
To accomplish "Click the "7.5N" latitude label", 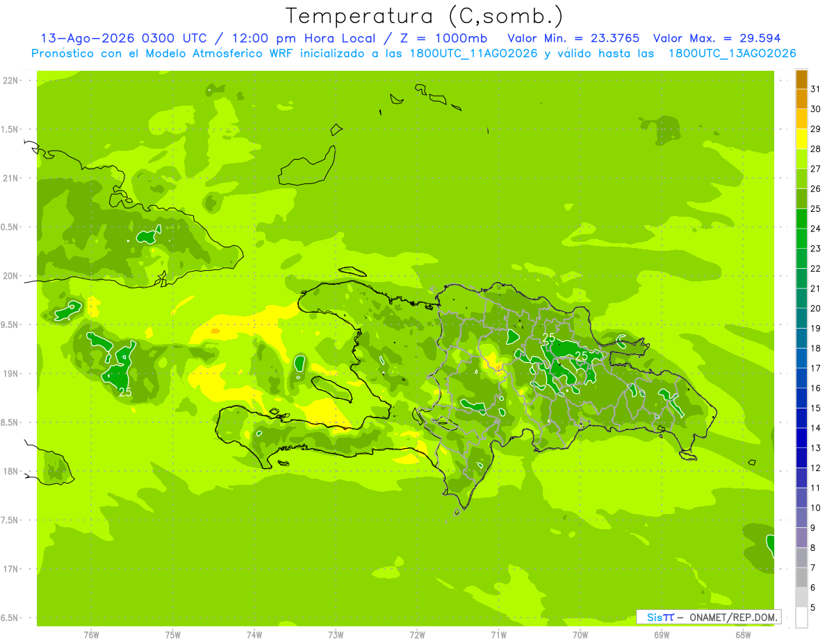I will 10,520.
